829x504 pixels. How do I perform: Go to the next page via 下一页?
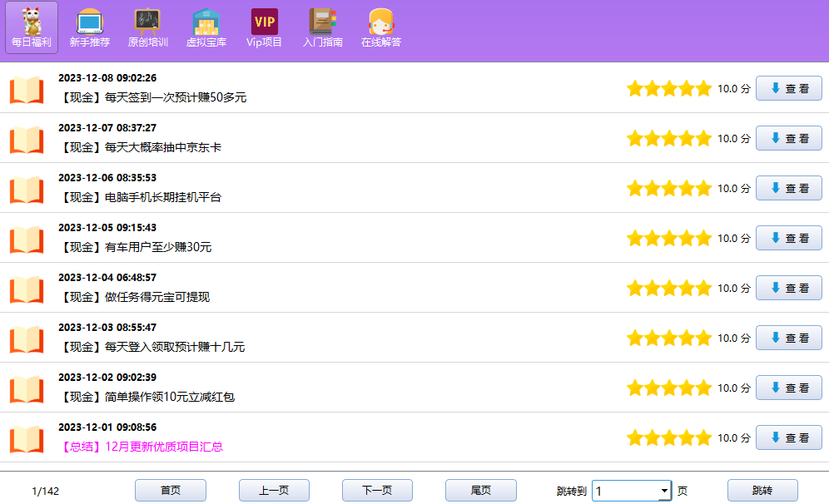[378, 491]
